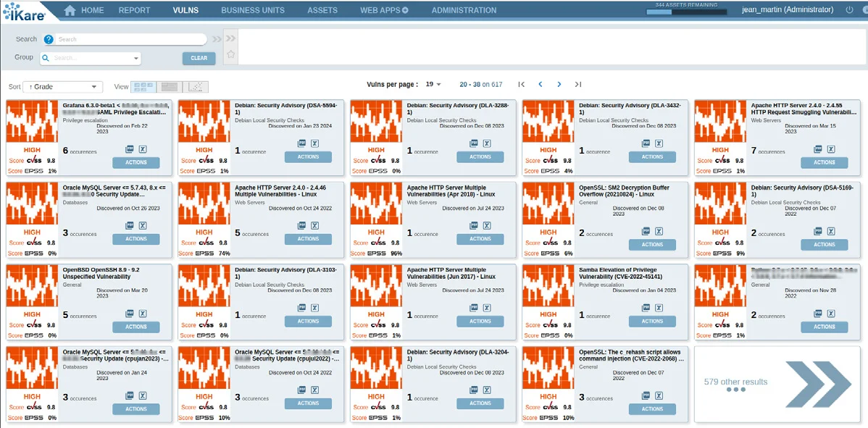The width and height of the screenshot is (868, 428).
Task: Open Actions for Apache HTTP Request Smuggling card
Action: tap(825, 162)
